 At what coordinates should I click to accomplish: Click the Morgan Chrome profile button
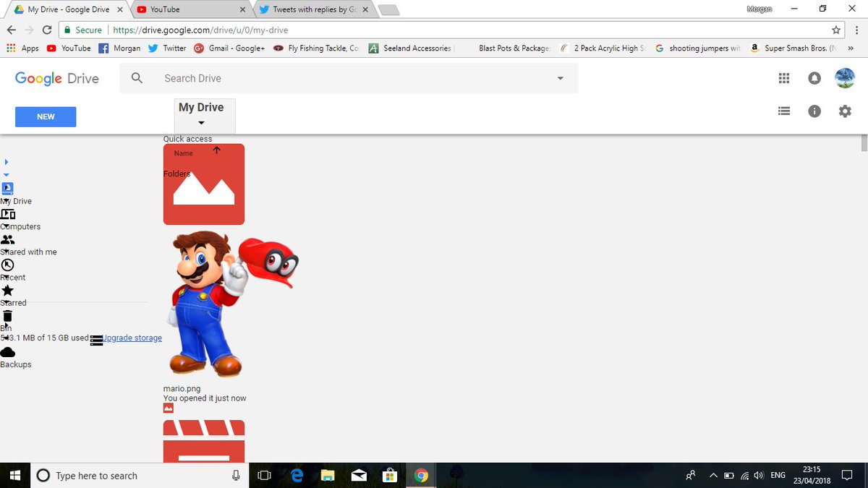click(x=759, y=9)
